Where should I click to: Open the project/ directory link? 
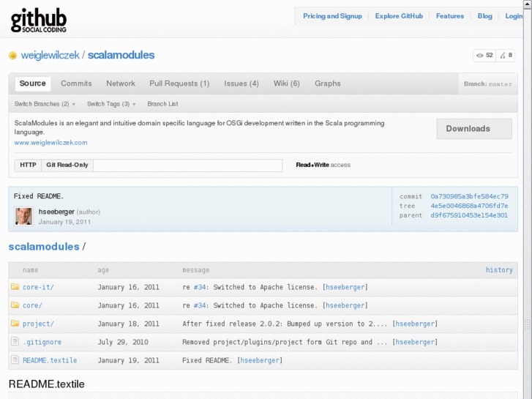click(38, 324)
